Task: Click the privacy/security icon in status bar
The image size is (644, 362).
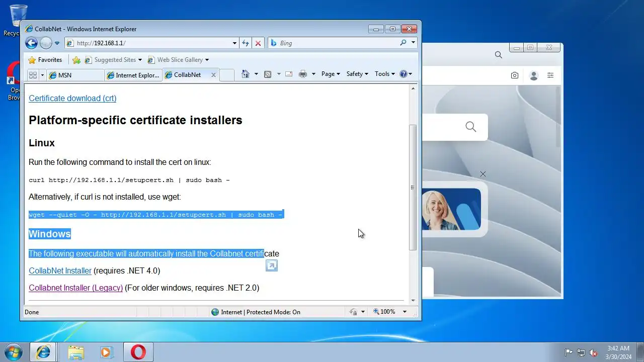Action: 354,312
